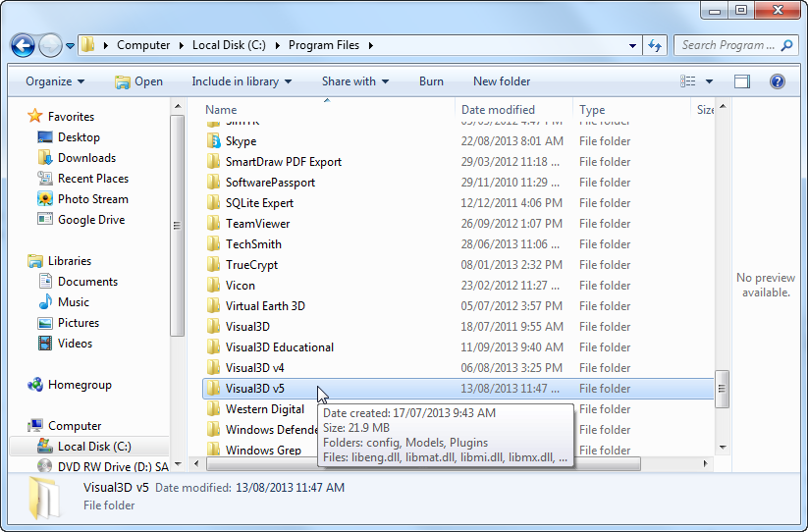
Task: Click the TeamViewer folder icon
Action: click(x=213, y=223)
